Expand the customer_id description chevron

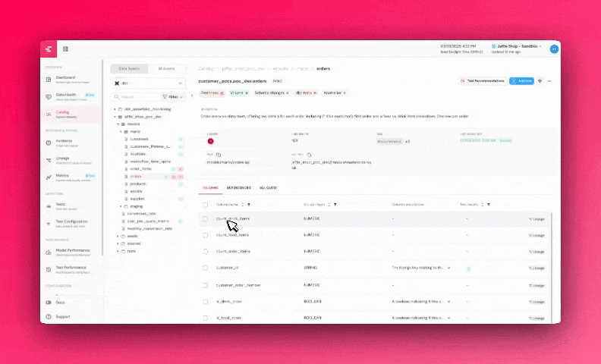point(448,268)
